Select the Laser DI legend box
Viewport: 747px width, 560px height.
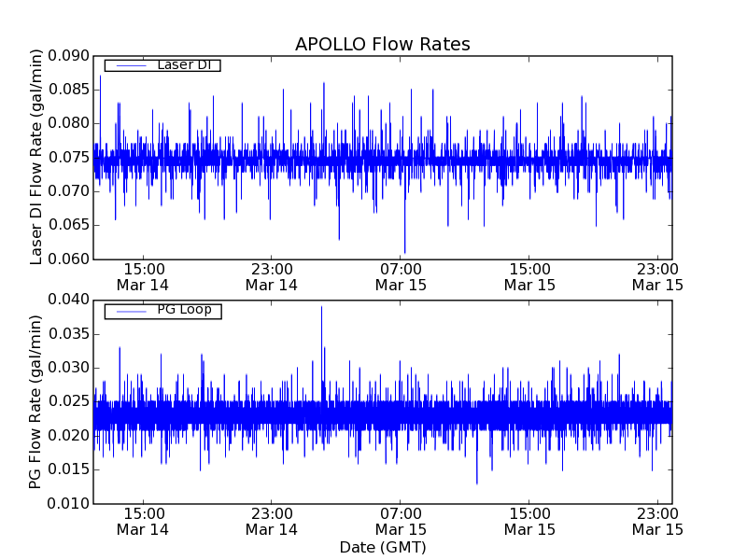pyautogui.click(x=162, y=65)
